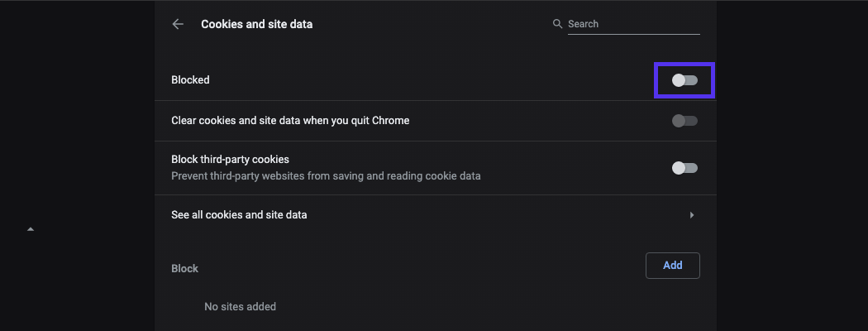Click the underline beneath the Search field

point(633,35)
